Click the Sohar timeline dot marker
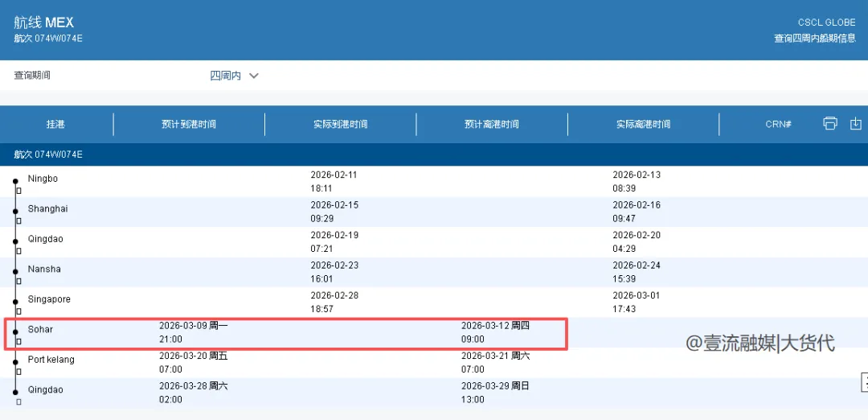The image size is (868, 420). tap(15, 331)
